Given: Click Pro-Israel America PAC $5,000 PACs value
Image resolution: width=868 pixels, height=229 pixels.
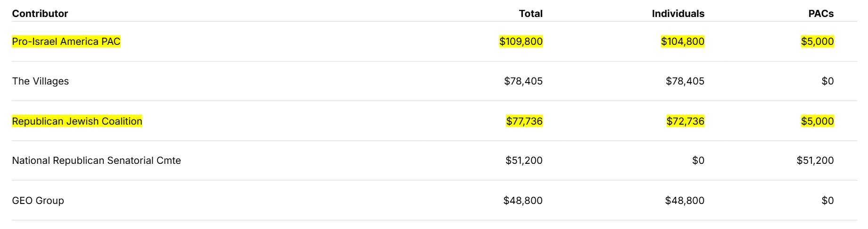Looking at the screenshot, I should click(x=818, y=42).
